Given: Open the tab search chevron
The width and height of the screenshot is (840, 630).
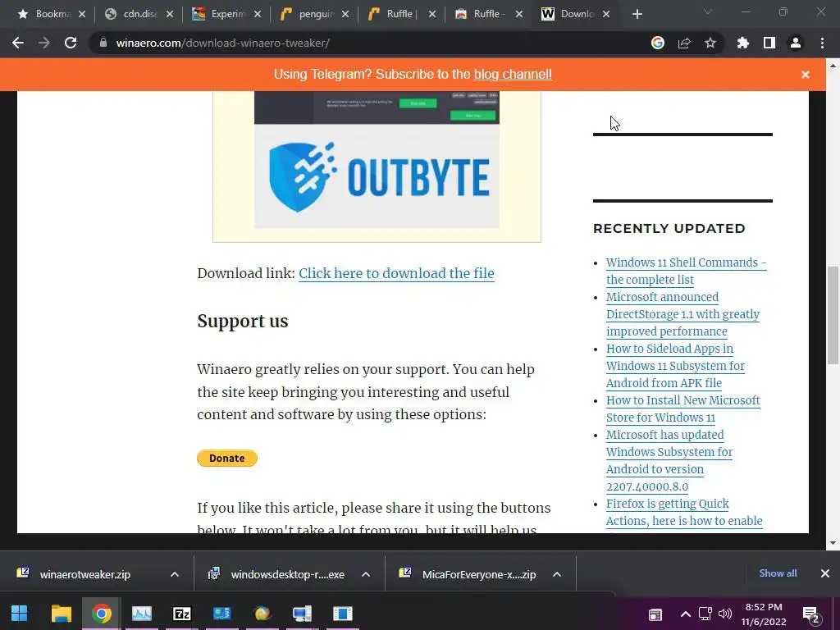Looking at the screenshot, I should 707,11.
